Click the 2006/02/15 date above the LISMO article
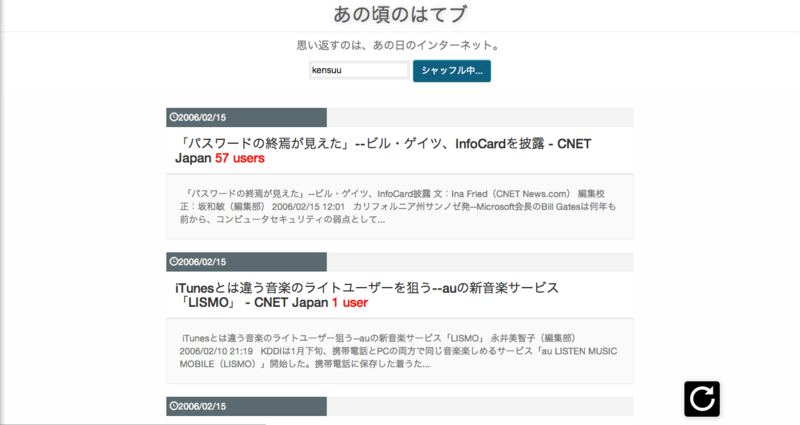Screen dimensions: 800x425 coord(202,262)
